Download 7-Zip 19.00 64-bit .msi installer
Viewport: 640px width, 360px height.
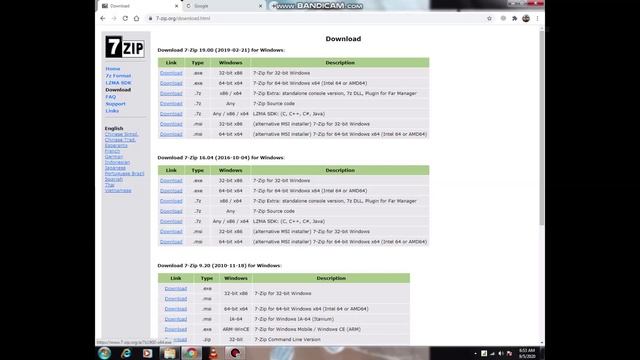pyautogui.click(x=171, y=134)
